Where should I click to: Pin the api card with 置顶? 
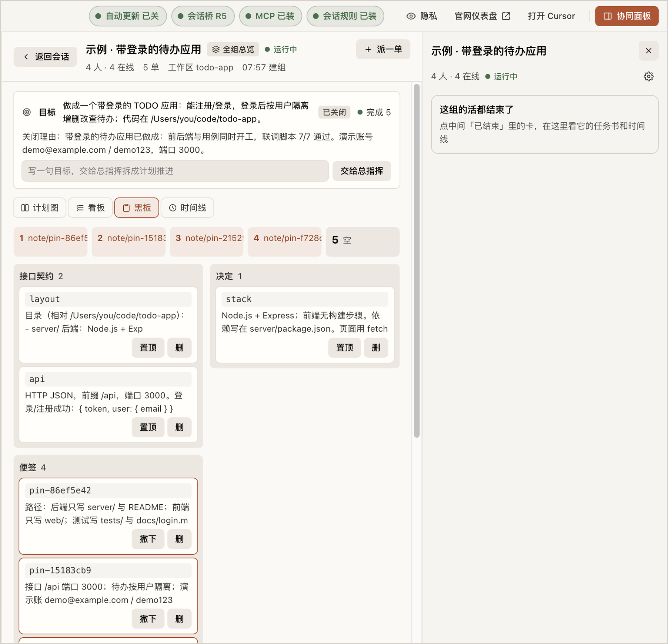click(148, 427)
